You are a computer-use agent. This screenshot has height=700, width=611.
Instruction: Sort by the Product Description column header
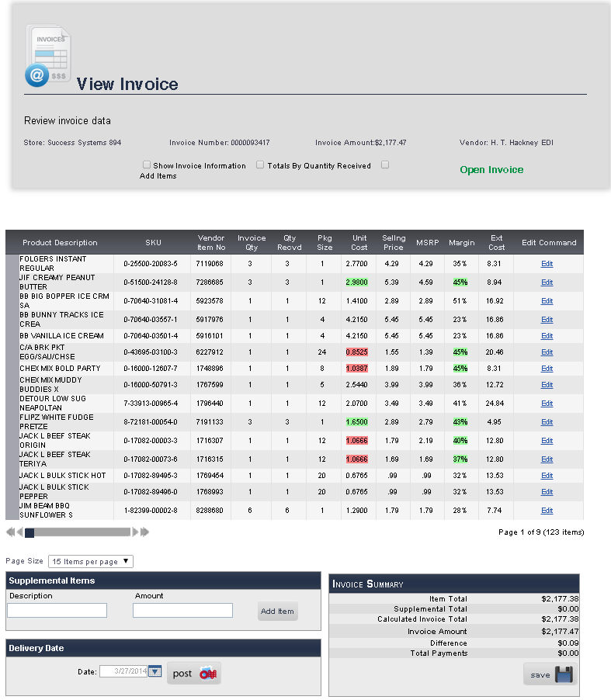point(60,242)
